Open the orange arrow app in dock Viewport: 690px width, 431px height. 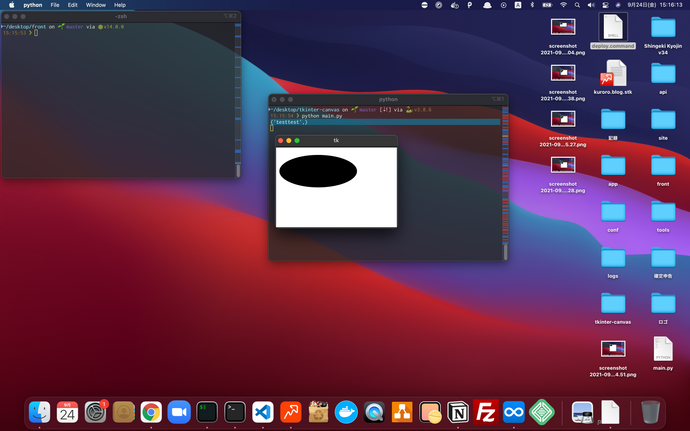pyautogui.click(x=291, y=413)
